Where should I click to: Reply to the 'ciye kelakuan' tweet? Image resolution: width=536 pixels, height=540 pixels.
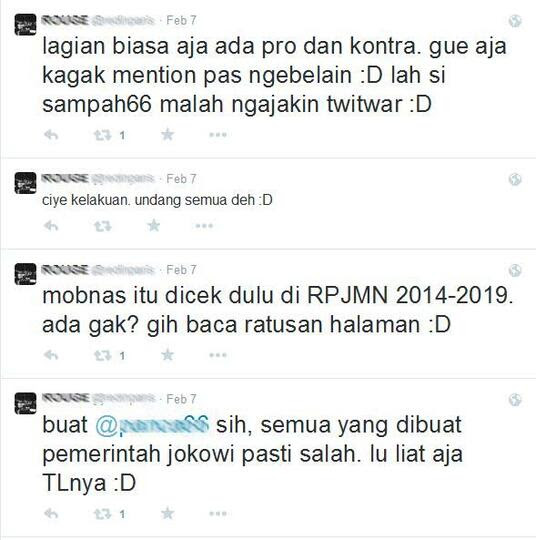(51, 226)
